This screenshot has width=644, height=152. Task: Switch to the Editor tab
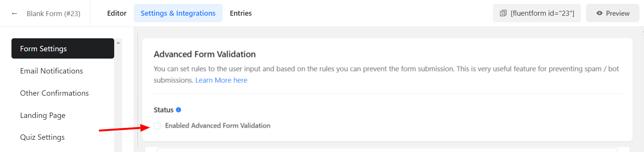coord(117,13)
